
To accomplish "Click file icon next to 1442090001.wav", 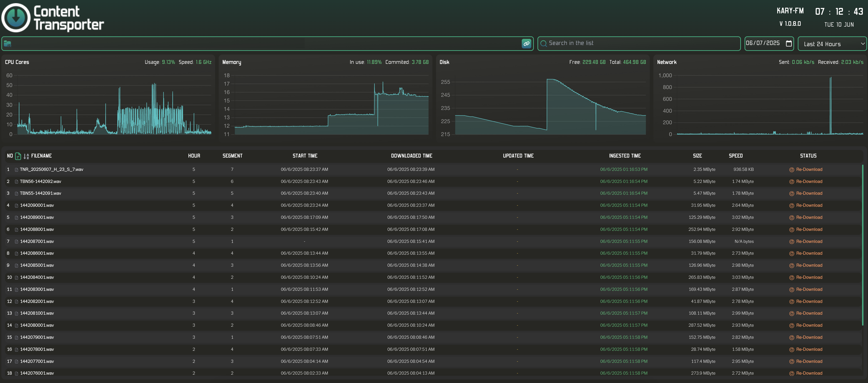I will (17, 206).
